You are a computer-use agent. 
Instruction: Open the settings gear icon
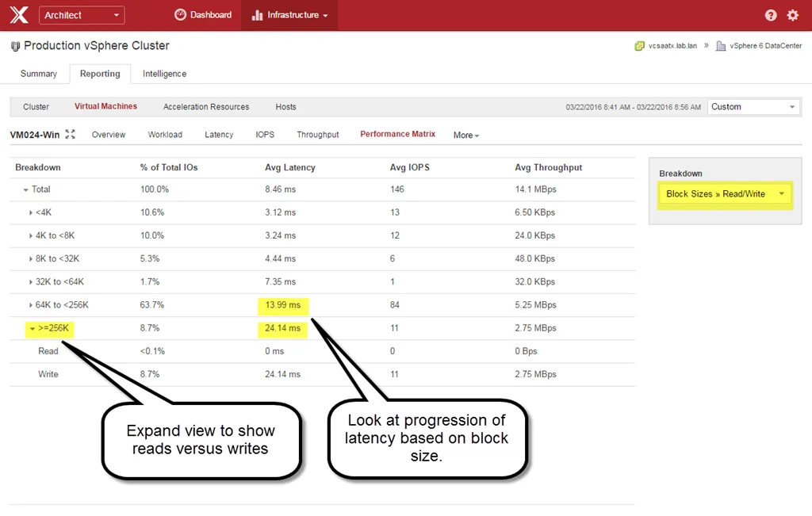793,15
